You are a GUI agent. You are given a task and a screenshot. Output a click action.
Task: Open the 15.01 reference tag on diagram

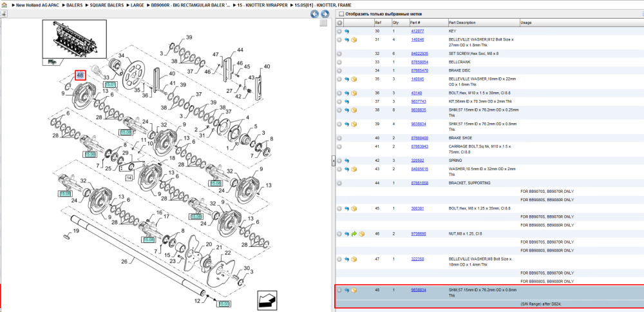tap(111, 84)
